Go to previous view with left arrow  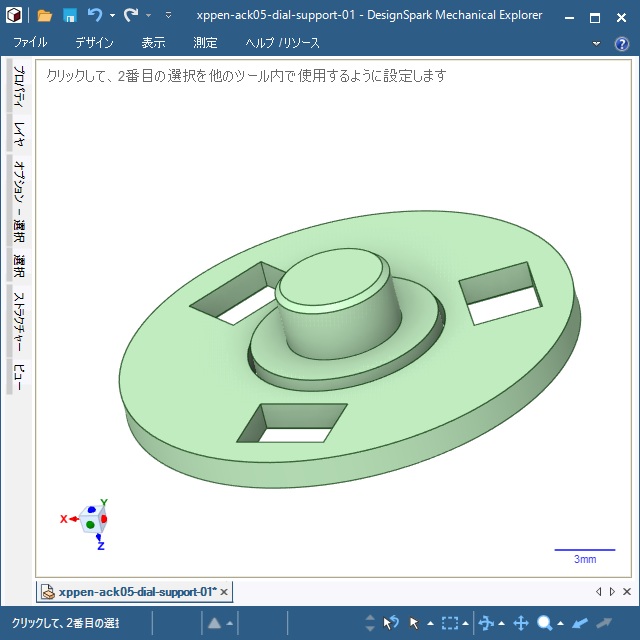click(580, 623)
